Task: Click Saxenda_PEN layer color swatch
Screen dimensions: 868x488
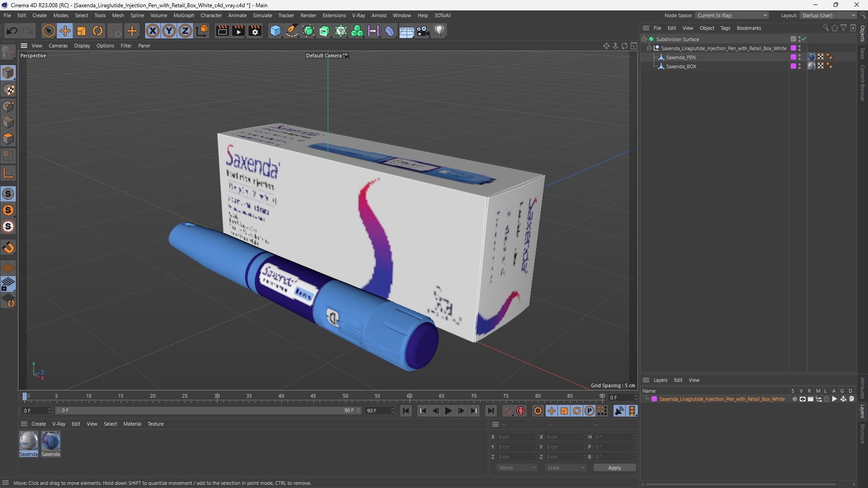Action: (x=793, y=57)
